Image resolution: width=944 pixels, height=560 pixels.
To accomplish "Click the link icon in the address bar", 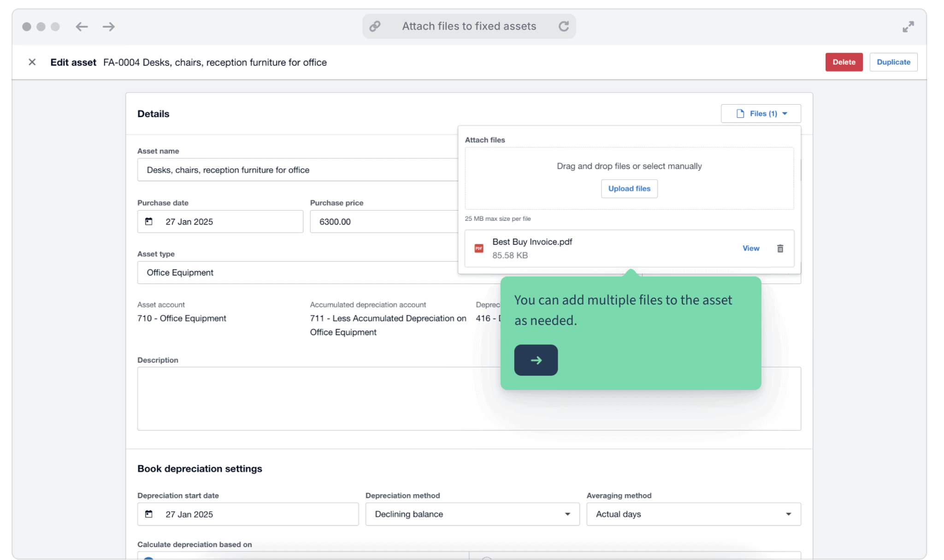I will click(x=375, y=26).
